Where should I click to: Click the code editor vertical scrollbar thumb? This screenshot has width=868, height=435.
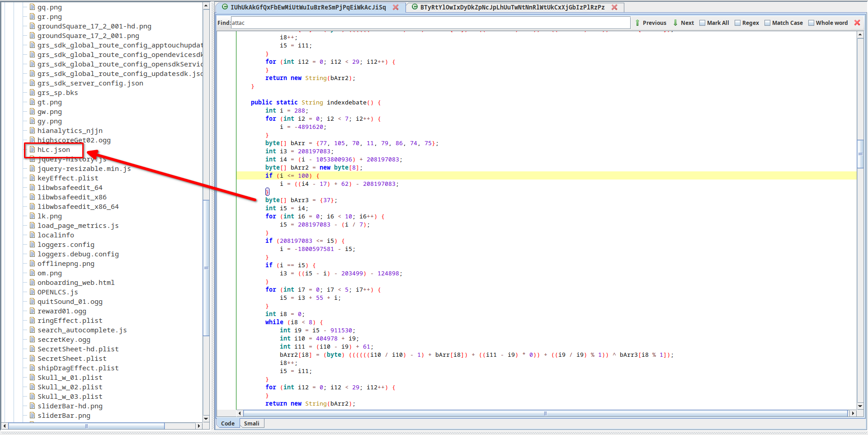coord(860,154)
